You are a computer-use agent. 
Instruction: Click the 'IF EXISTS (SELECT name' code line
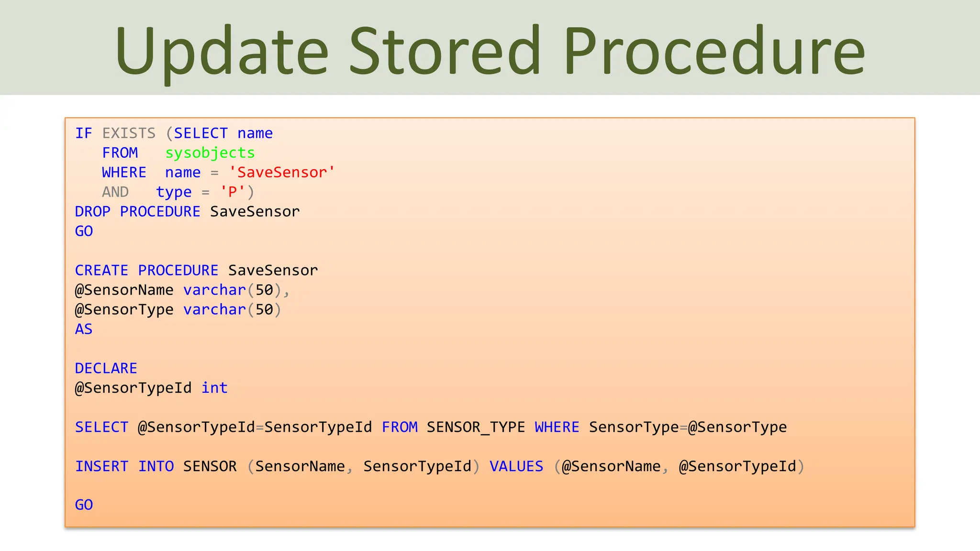174,133
